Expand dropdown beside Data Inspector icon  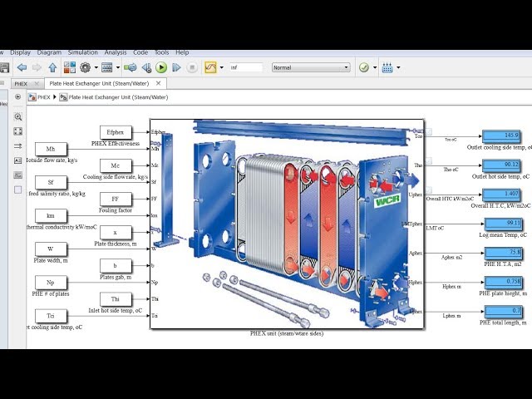222,67
